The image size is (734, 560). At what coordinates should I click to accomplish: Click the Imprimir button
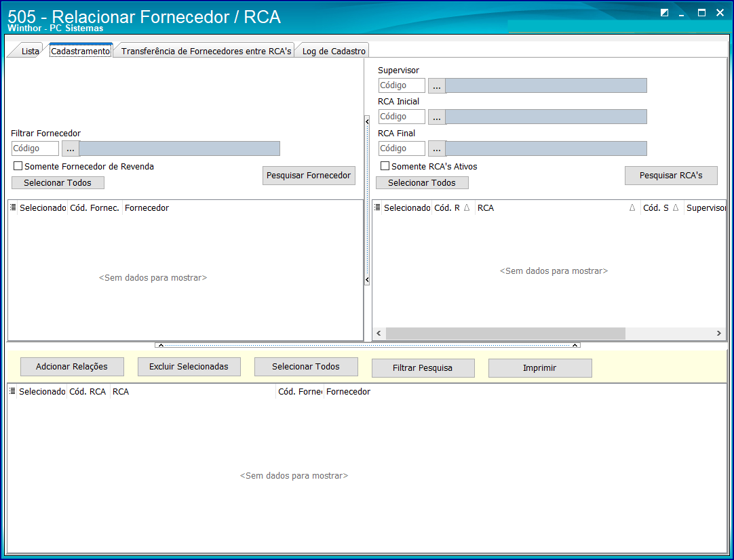[540, 368]
